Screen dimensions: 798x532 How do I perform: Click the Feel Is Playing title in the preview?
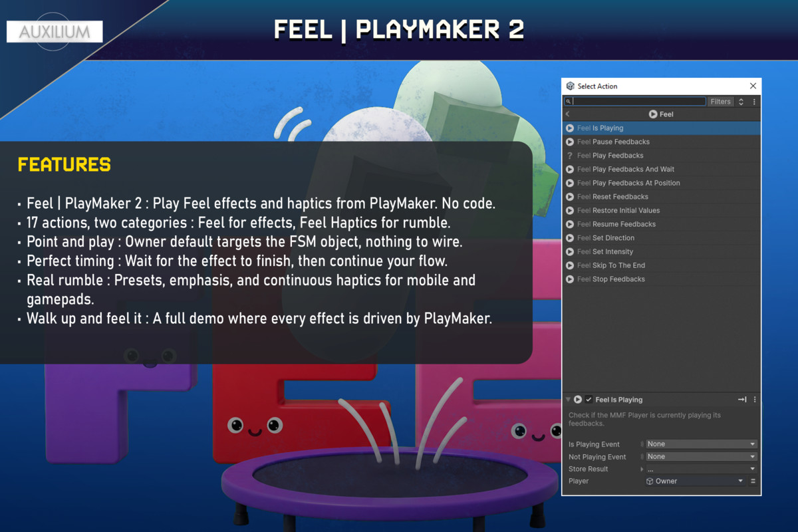point(619,400)
